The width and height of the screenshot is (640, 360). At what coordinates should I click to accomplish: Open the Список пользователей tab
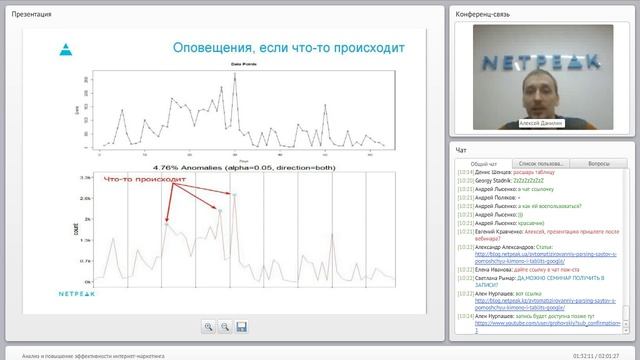(x=541, y=164)
